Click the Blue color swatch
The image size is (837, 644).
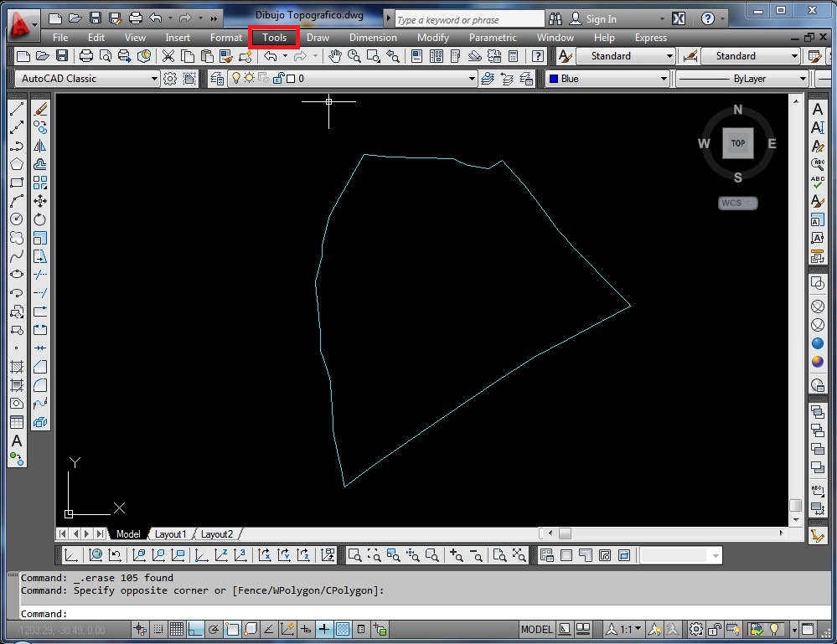(x=553, y=78)
